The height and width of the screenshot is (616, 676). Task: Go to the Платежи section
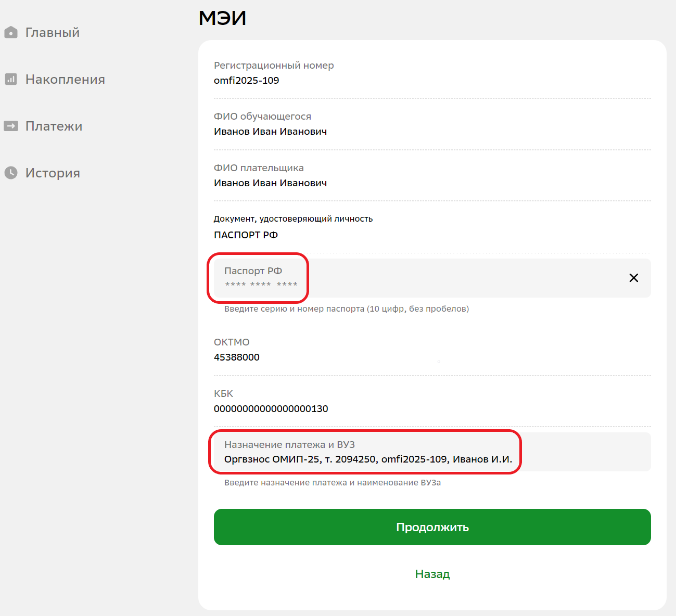(x=54, y=126)
